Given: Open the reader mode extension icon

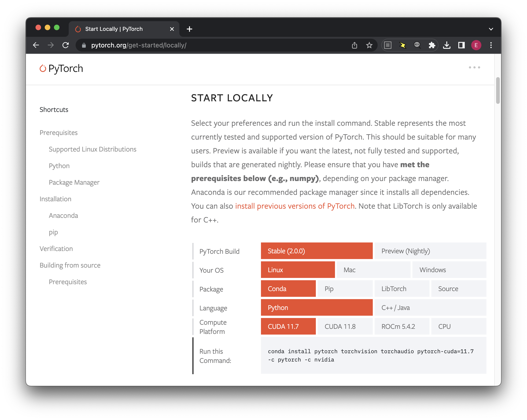Looking at the screenshot, I should (x=388, y=45).
